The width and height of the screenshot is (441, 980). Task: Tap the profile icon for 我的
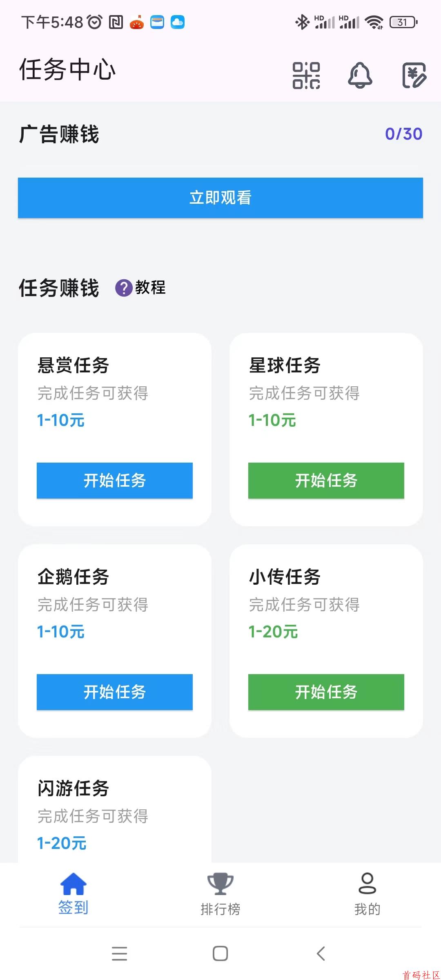(367, 884)
